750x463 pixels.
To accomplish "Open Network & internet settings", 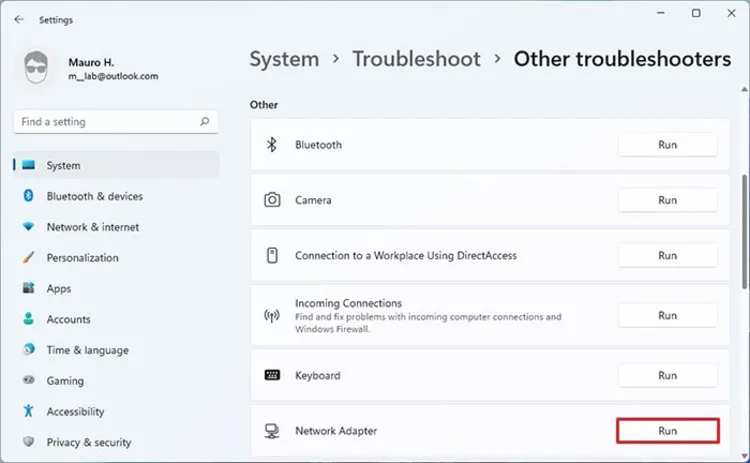I will coord(116,227).
